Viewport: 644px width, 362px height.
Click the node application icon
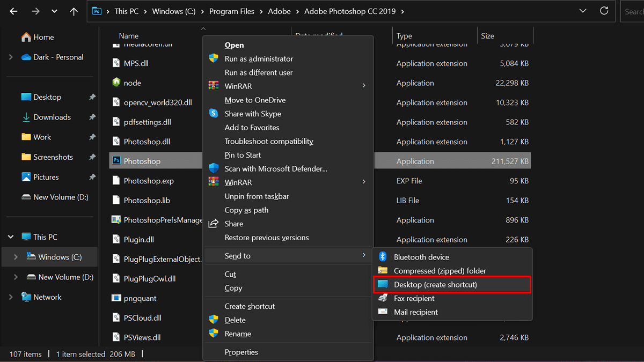tap(116, 83)
